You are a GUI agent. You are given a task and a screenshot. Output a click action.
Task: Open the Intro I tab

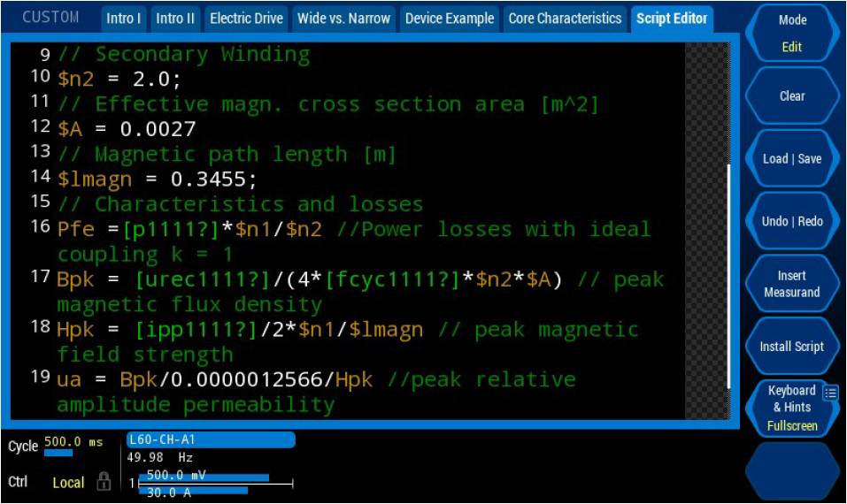124,19
